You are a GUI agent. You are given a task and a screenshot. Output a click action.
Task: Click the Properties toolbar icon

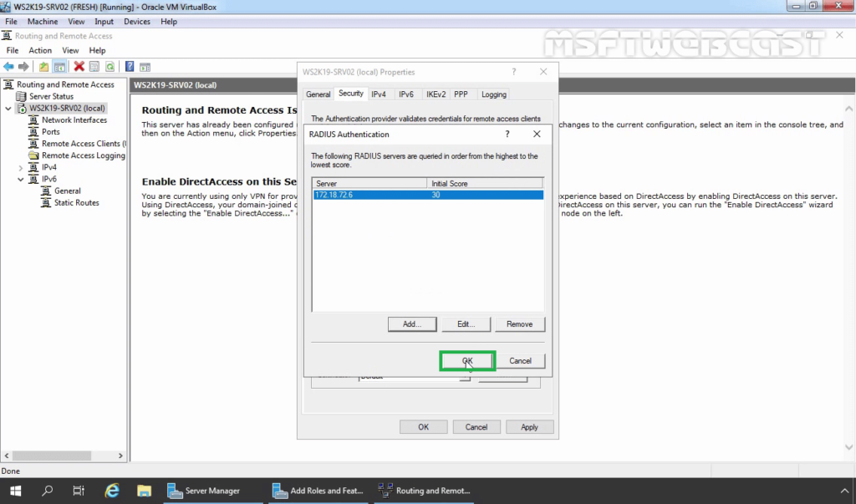(x=94, y=67)
